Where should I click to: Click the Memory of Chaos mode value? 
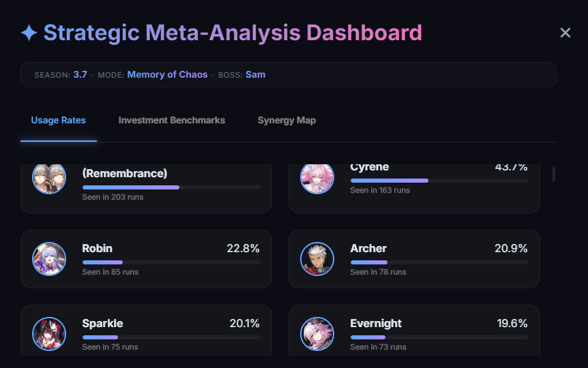point(167,74)
